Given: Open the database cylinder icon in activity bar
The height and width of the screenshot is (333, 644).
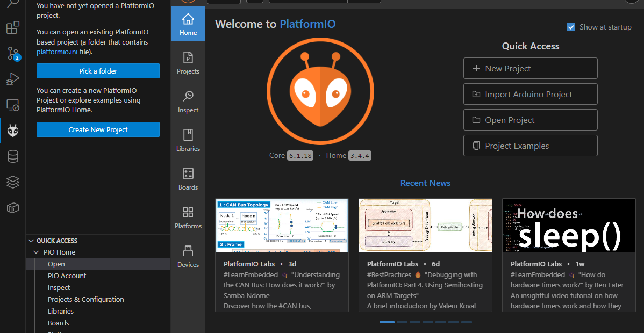Looking at the screenshot, I should coord(13,156).
